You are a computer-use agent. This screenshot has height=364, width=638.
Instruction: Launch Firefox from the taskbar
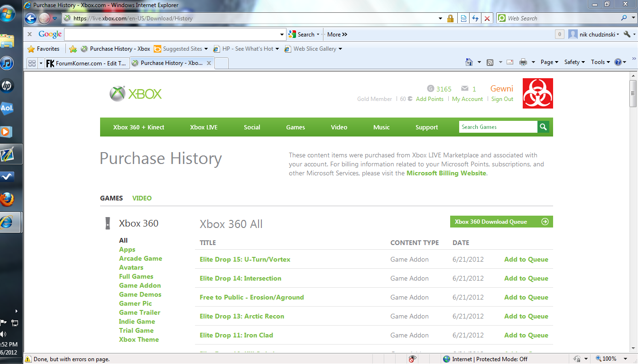pos(7,200)
